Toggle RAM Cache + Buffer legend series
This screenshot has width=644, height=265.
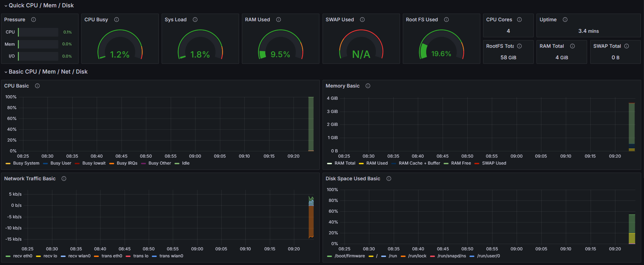[x=419, y=163]
